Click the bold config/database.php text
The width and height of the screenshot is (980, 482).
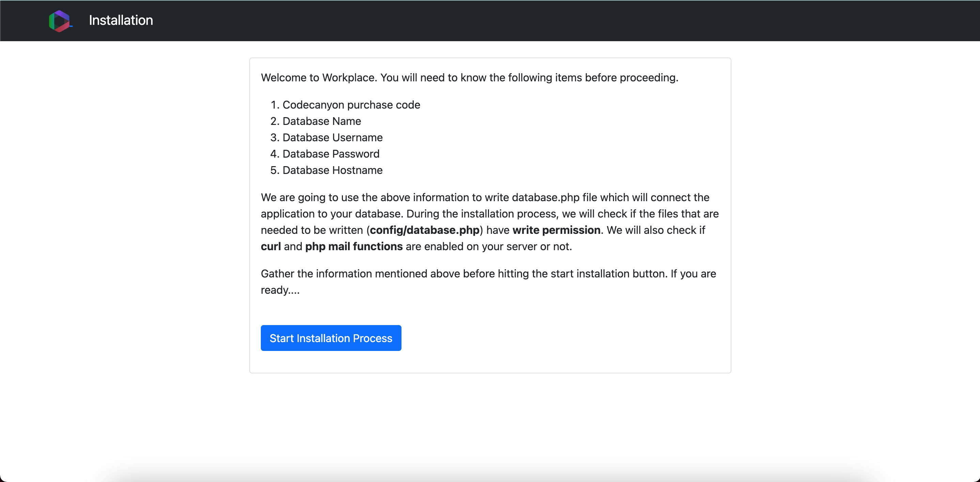[x=424, y=230]
